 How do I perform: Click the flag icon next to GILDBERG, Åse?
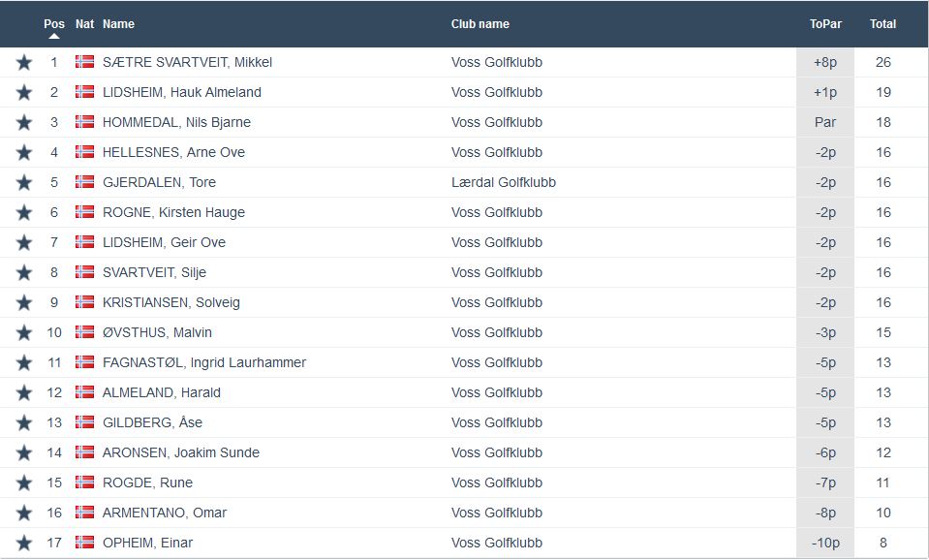[85, 421]
